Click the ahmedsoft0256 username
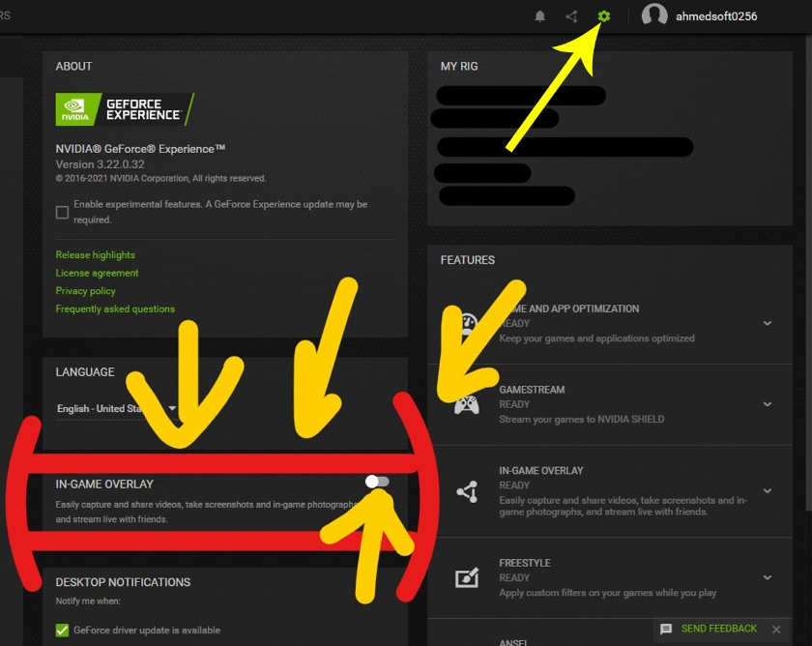The image size is (812, 646). (716, 16)
